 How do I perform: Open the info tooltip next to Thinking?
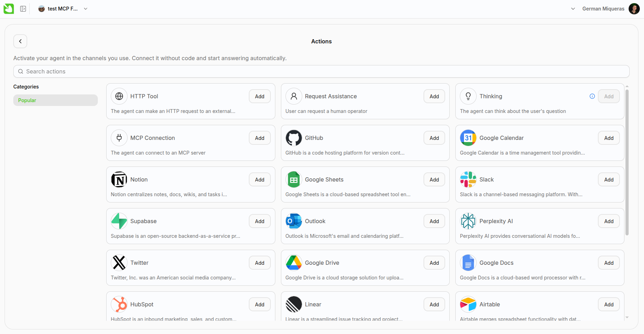point(592,96)
